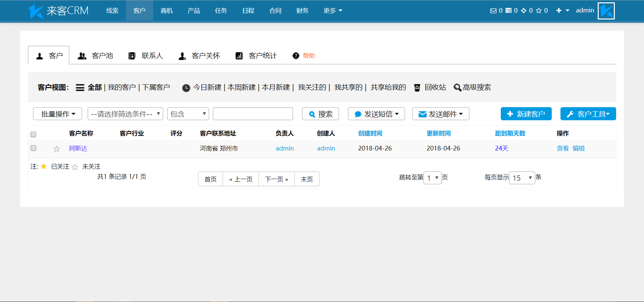Filter view by 下属客户
The width and height of the screenshot is (644, 302).
[156, 87]
